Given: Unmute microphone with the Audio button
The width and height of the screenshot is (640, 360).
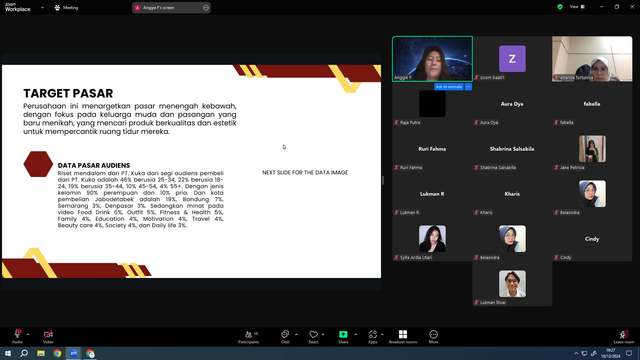Looking at the screenshot, I should (x=17, y=336).
